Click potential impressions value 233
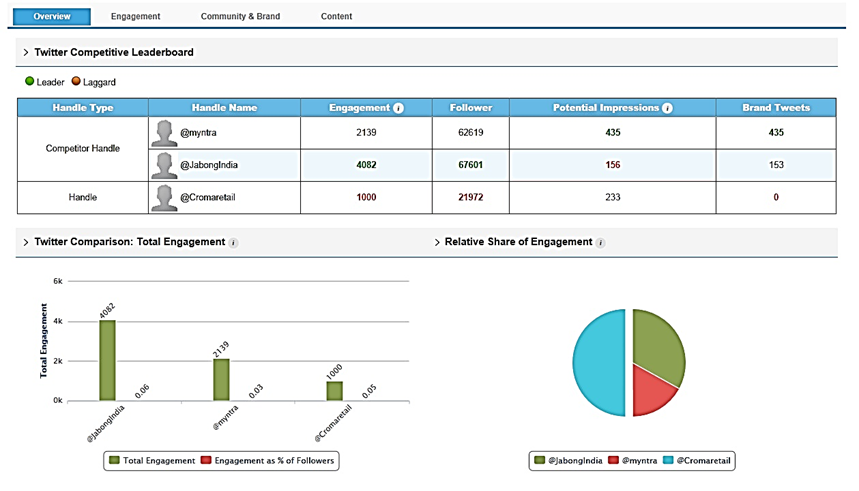Screen dimensions: 859x491 click(x=612, y=197)
